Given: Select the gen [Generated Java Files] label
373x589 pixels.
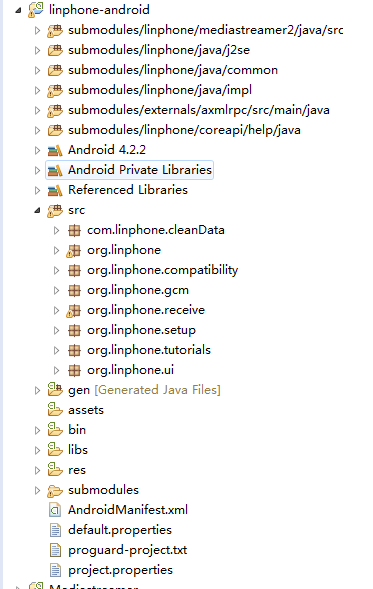Looking at the screenshot, I should pos(144,390).
